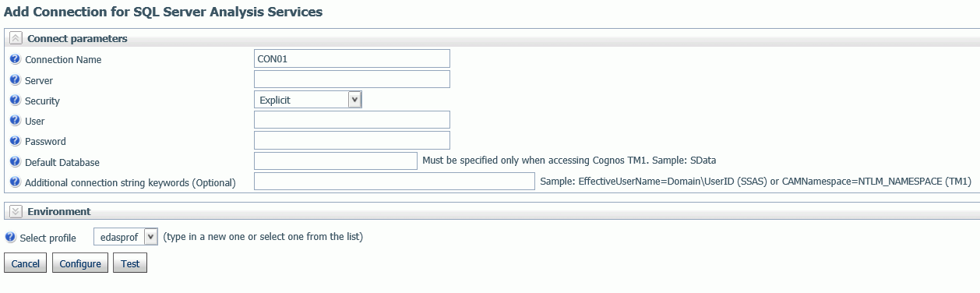Open the Security dropdown showing Explicit
980x293 pixels.
click(x=308, y=100)
